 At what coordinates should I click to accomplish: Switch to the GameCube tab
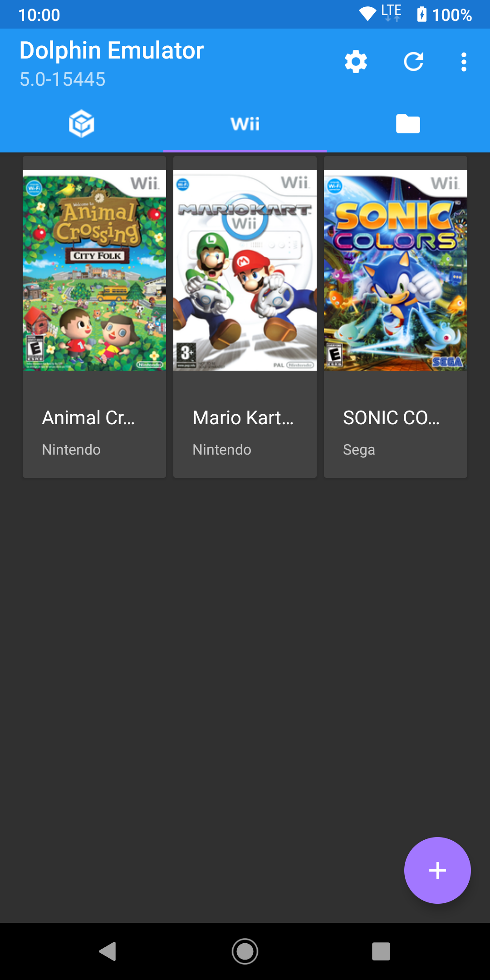[82, 123]
